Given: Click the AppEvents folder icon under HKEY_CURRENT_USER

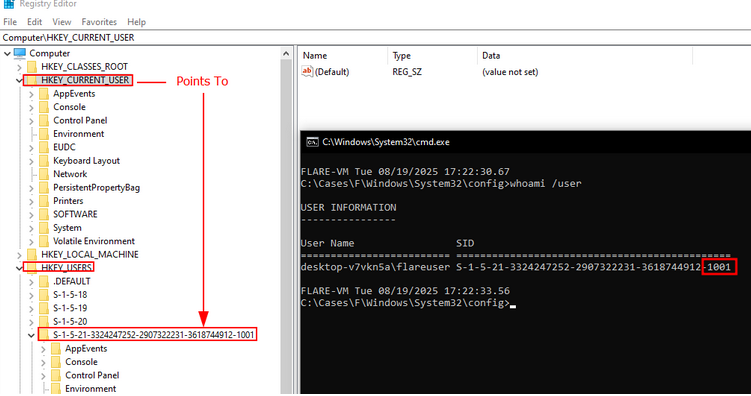Looking at the screenshot, I should click(44, 93).
